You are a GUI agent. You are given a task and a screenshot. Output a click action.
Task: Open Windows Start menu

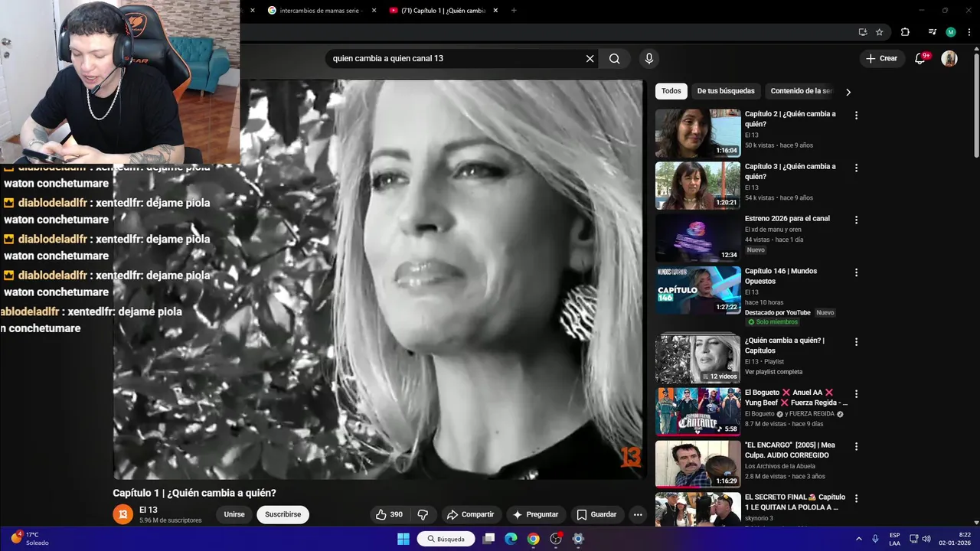[x=403, y=539]
